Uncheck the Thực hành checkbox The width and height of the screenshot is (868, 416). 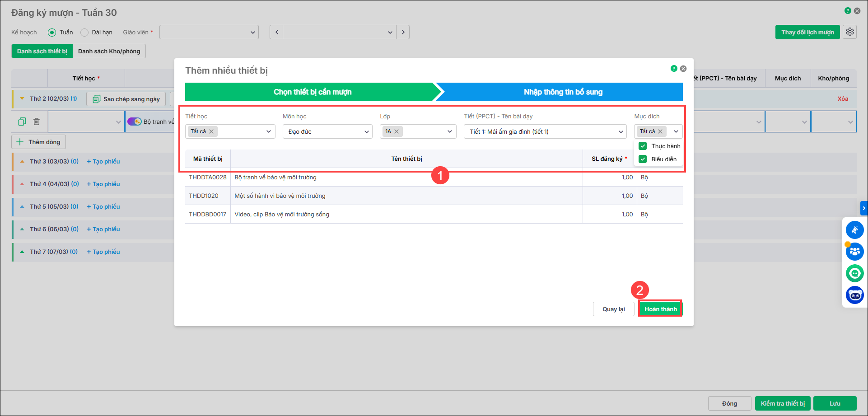coord(643,146)
